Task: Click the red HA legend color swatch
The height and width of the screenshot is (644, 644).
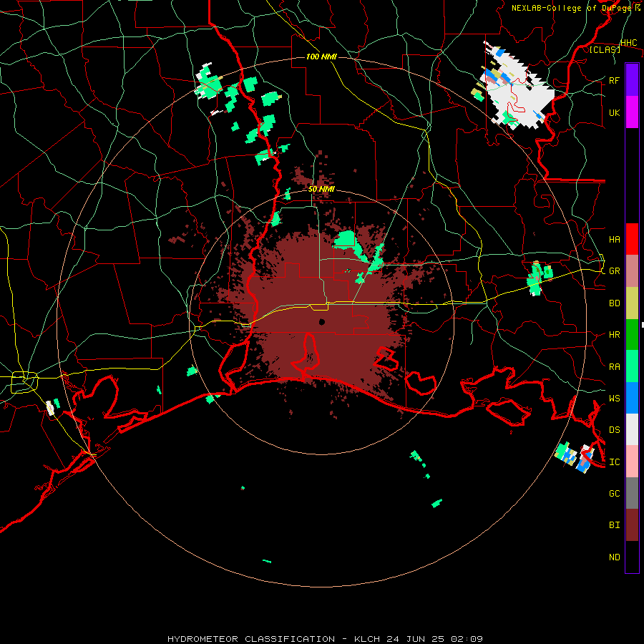Action: (x=632, y=239)
